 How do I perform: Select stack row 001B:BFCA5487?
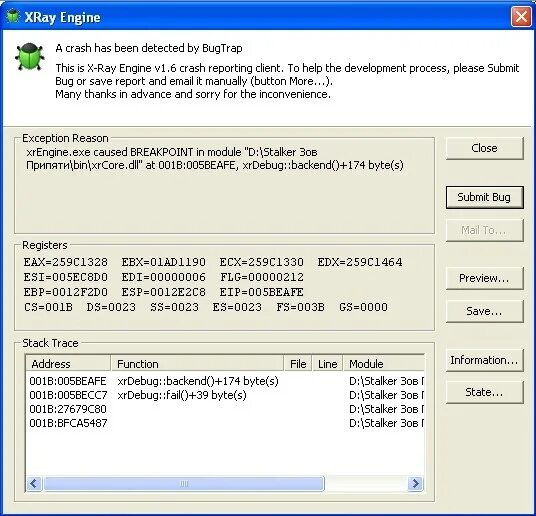225,423
